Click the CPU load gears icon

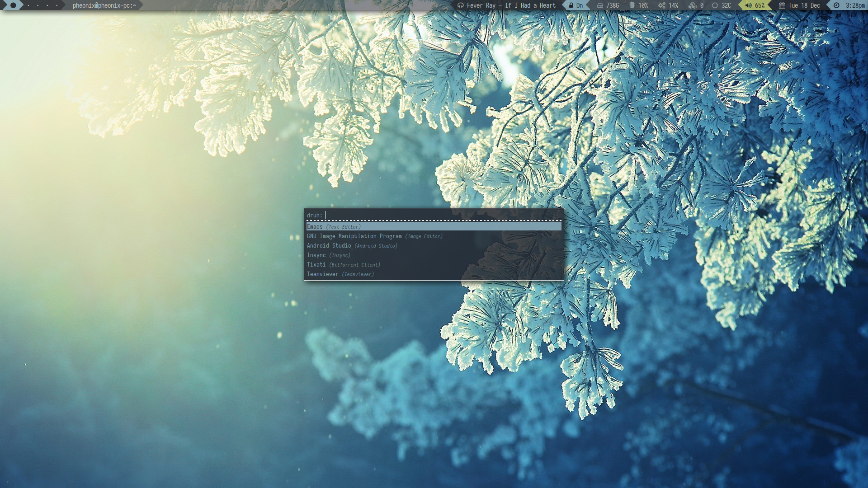[661, 5]
